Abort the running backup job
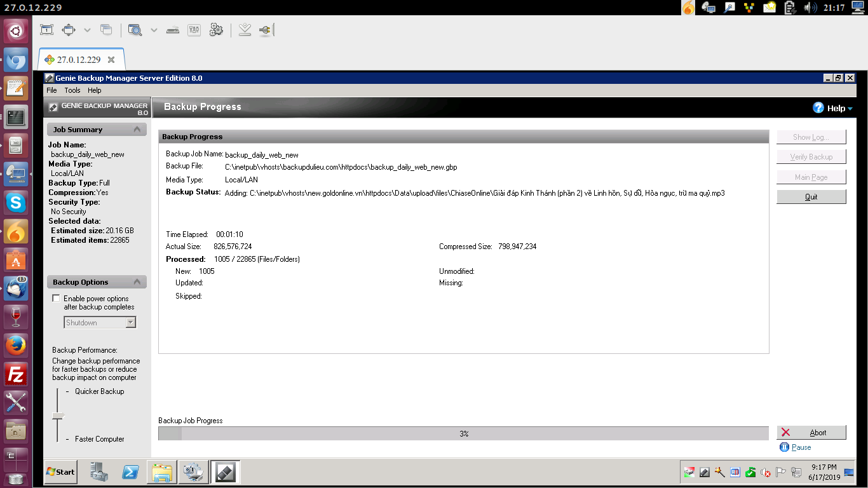This screenshot has width=868, height=488. tap(811, 433)
